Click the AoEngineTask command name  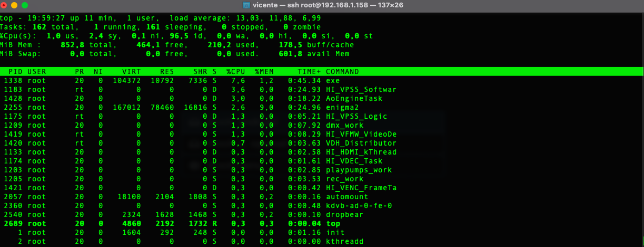[354, 99]
